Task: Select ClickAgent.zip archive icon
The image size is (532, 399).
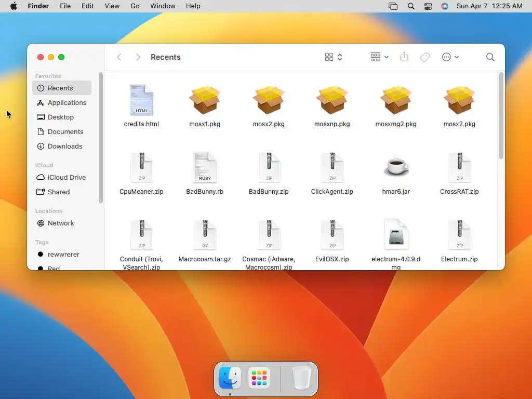Action: 332,168
